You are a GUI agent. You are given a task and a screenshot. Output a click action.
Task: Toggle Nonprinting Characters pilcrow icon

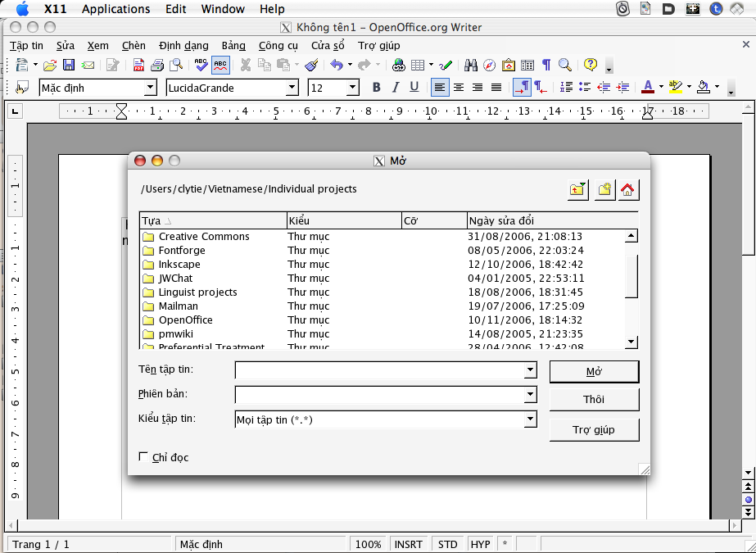point(546,65)
